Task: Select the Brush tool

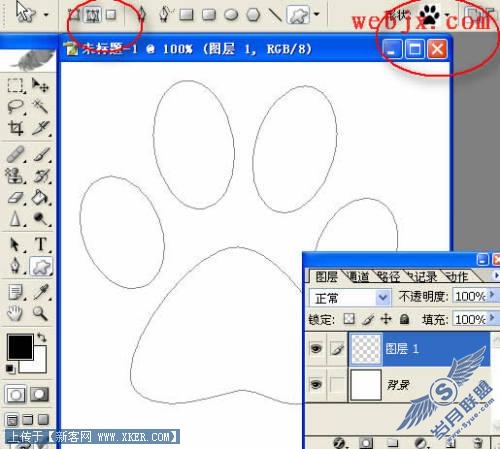Action: click(x=42, y=154)
